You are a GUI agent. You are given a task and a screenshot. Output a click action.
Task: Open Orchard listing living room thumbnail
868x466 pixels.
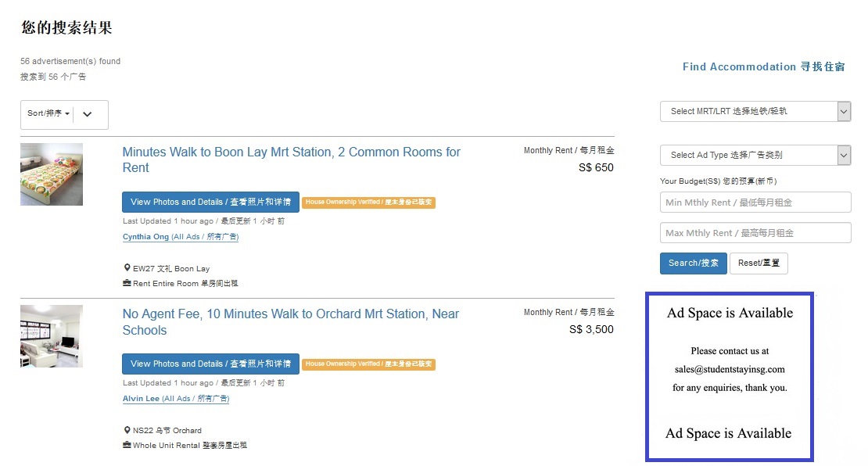(x=52, y=336)
